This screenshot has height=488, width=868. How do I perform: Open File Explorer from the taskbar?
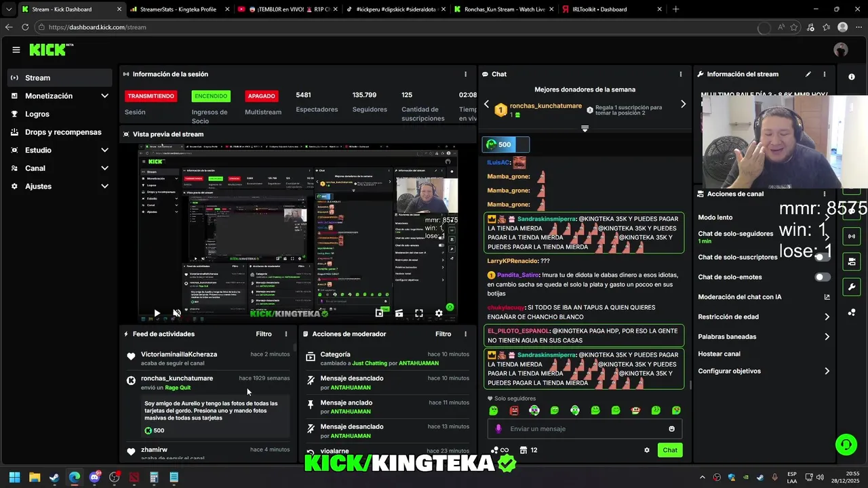click(x=35, y=477)
